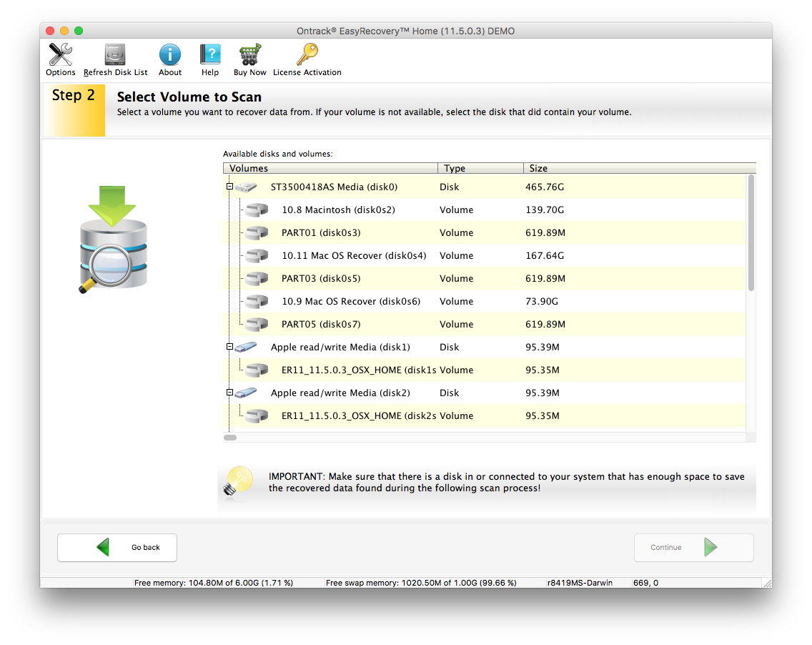Click Type cell 'Volume' for PART03
The width and height of the screenshot is (812, 645).
(456, 278)
